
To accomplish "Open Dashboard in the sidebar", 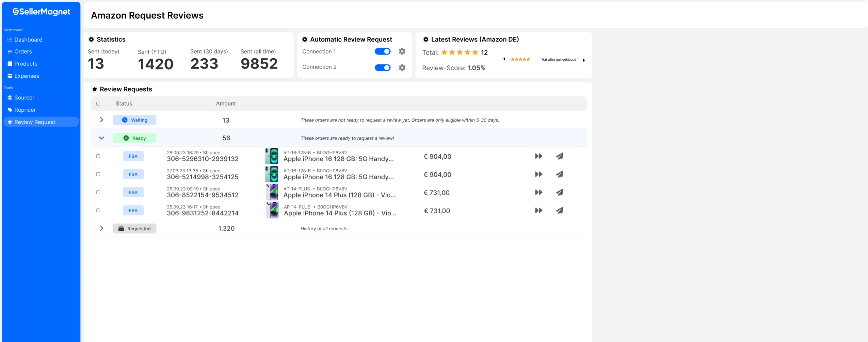I will [x=25, y=40].
